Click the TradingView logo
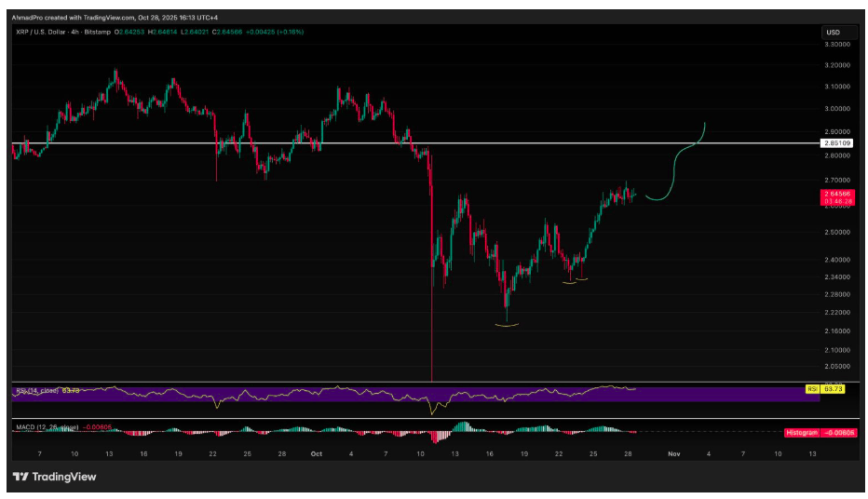 [x=54, y=477]
